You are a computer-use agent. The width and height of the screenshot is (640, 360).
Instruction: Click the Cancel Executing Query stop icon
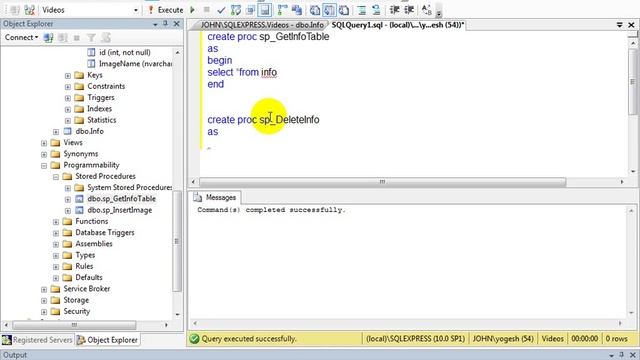(207, 10)
